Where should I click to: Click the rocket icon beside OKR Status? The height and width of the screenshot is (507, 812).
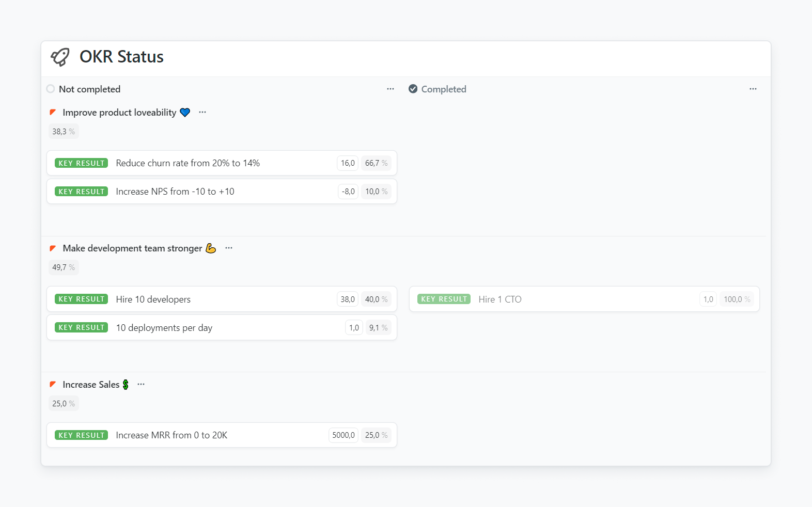(x=60, y=57)
